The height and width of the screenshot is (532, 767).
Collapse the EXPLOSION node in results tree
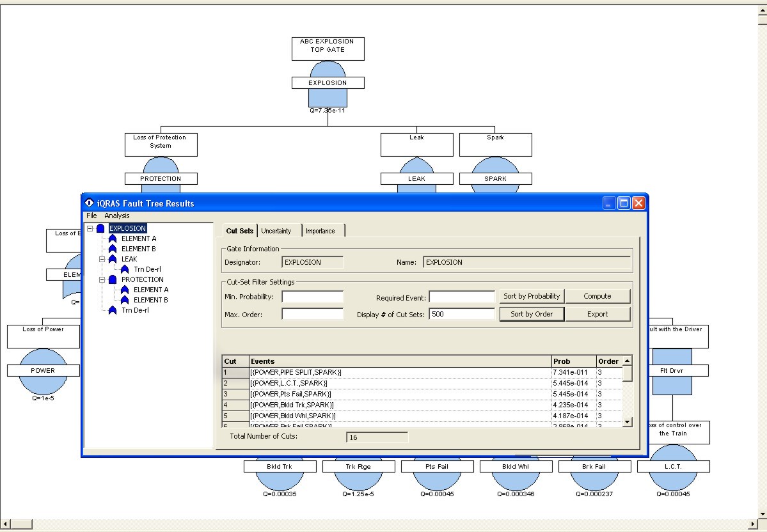tap(90, 228)
